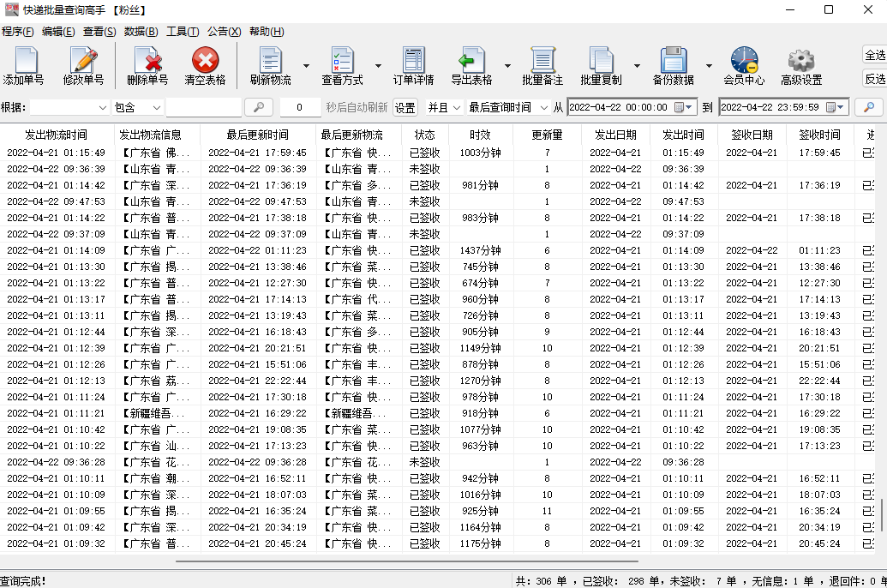Select the 删除单号 delete icon
Screen dimensions: 887x588
tap(147, 66)
